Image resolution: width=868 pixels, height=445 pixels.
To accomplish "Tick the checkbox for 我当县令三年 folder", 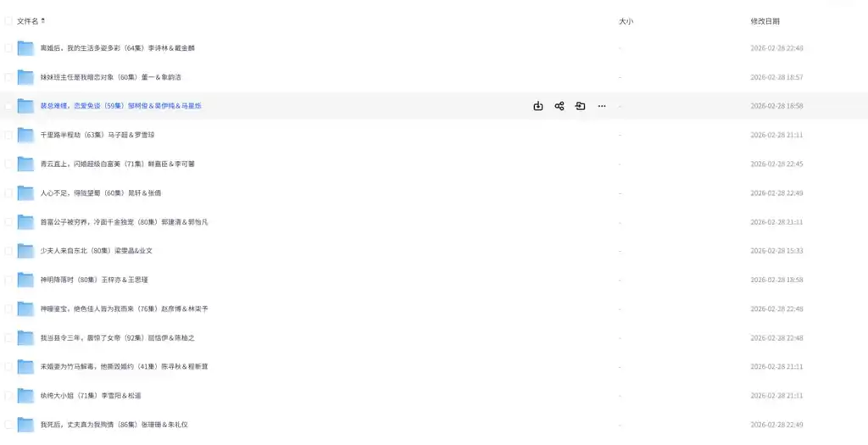I will tap(8, 337).
